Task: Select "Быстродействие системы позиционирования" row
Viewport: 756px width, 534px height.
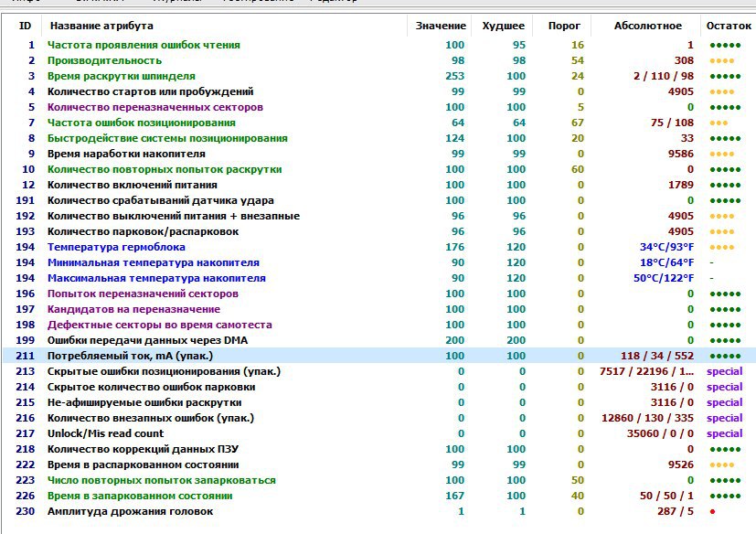Action: point(379,138)
